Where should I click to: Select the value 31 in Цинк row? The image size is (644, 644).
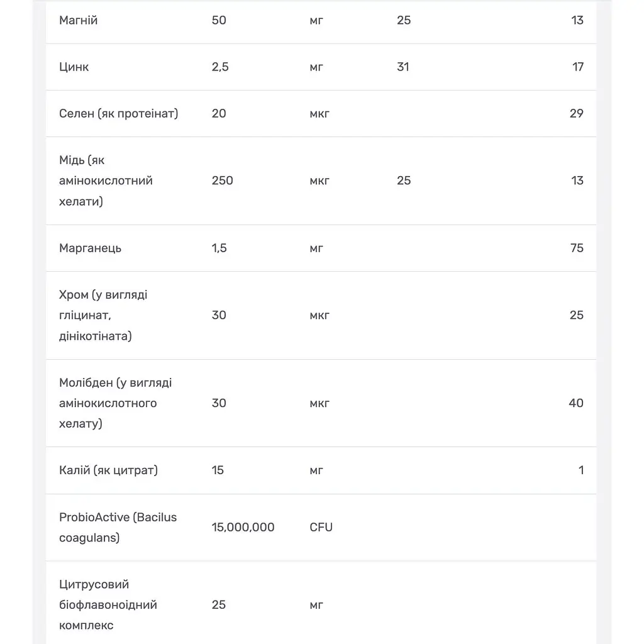coord(403,67)
